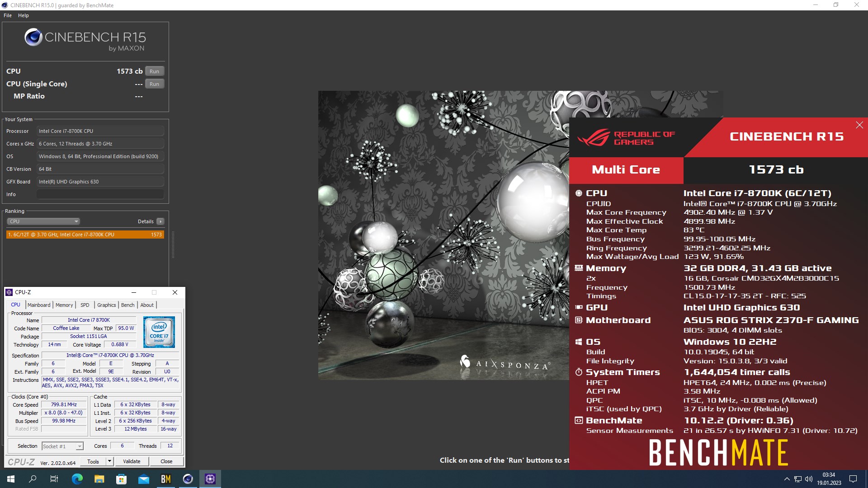This screenshot has height=488, width=868.
Task: Show hidden system tray icons
Action: point(787,479)
